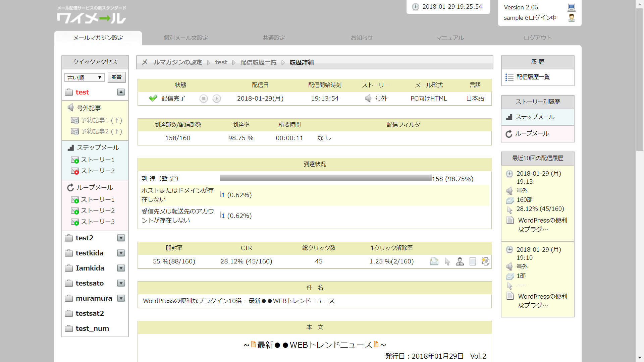Expand the test2 folder arrow
The width and height of the screenshot is (644, 362).
click(121, 238)
